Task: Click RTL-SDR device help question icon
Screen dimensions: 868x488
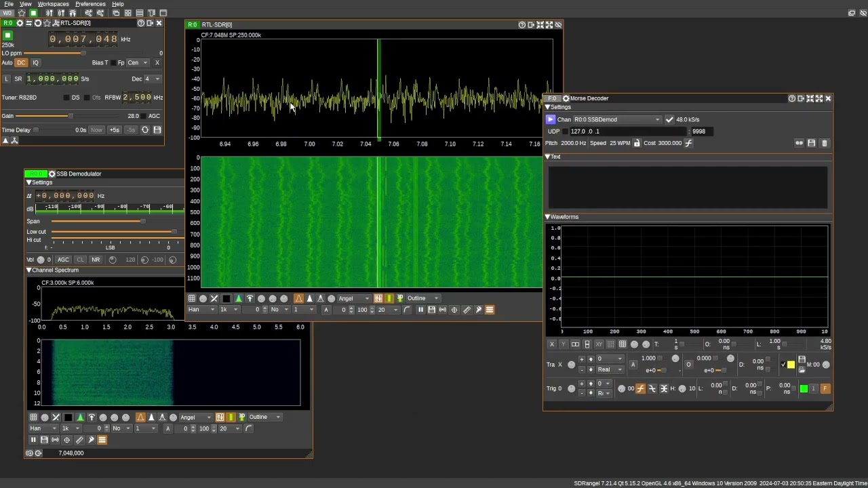Action: tap(140, 23)
